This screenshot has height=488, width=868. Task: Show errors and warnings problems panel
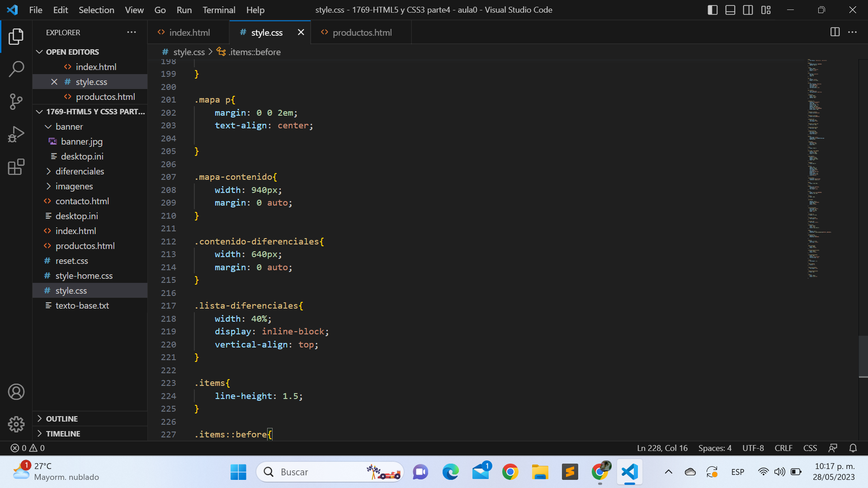tap(28, 448)
